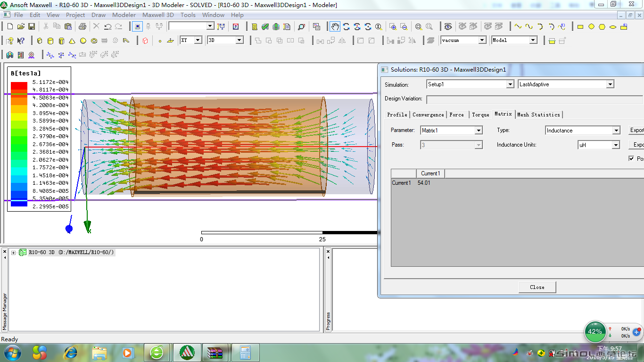This screenshot has width=644, height=362.
Task: Open the uH Inductance Units dropdown
Action: [x=616, y=145]
